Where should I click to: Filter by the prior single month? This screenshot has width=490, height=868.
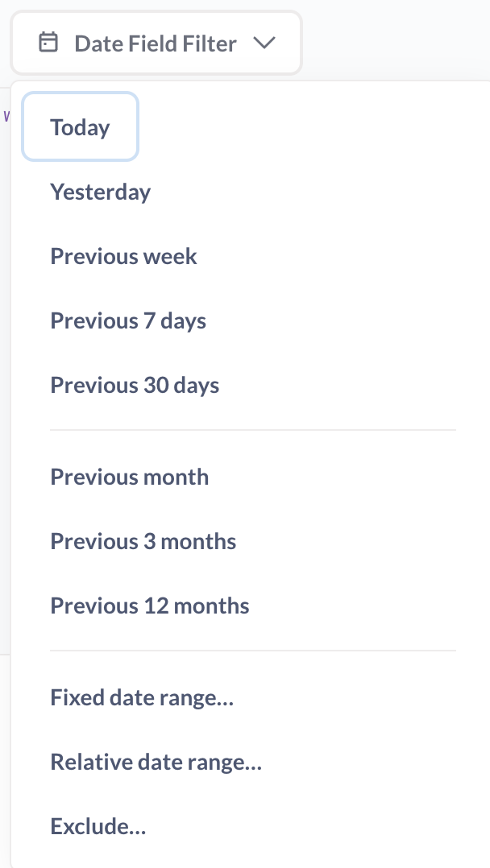tap(129, 477)
